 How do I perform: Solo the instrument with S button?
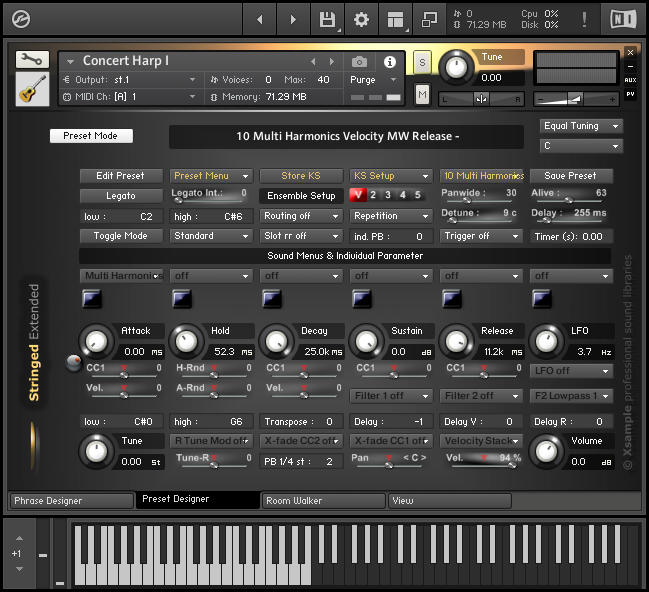pyautogui.click(x=422, y=63)
